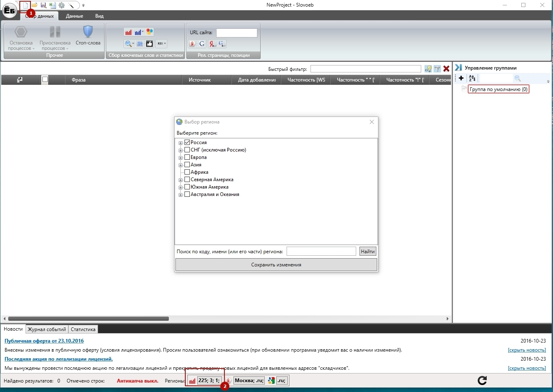Screen dimensions: 553x392
Task: Open Публичная оферта от 23.10.2016 link
Action: click(x=44, y=341)
